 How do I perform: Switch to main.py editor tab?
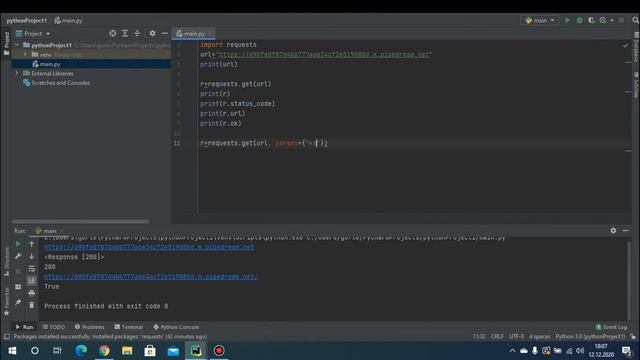[193, 34]
